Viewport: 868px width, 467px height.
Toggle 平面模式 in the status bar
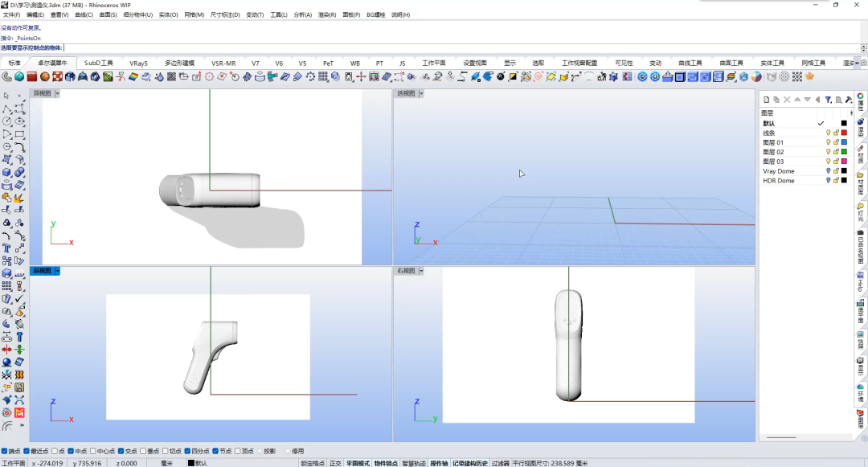coord(358,463)
